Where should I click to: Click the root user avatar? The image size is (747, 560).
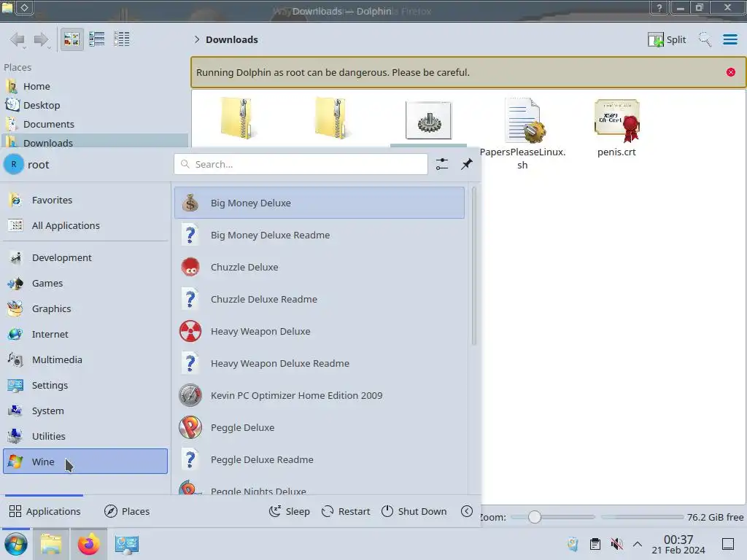click(x=14, y=164)
